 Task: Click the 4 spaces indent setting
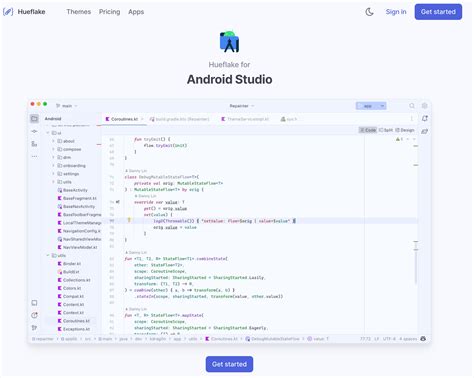click(x=408, y=339)
